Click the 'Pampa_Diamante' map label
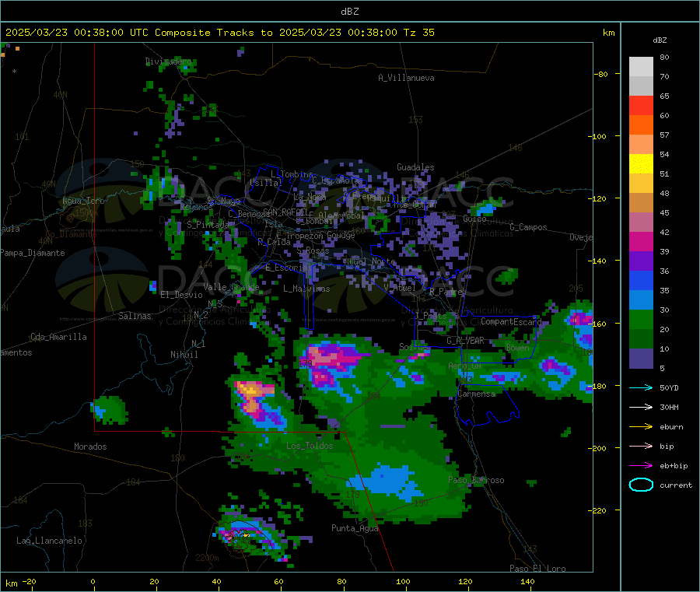This screenshot has height=592, width=700. click(x=32, y=253)
